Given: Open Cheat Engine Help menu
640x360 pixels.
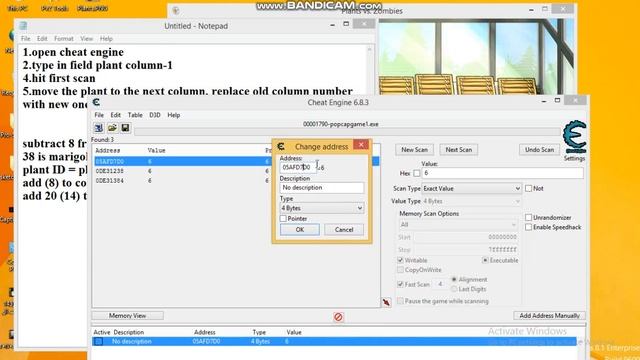Looking at the screenshot, I should coord(173,115).
